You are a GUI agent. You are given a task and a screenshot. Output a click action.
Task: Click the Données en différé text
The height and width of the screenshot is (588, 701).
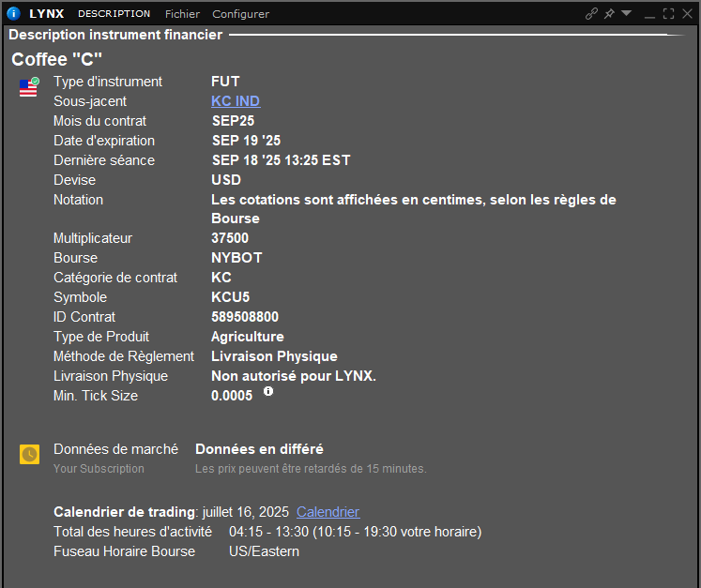pyautogui.click(x=259, y=449)
